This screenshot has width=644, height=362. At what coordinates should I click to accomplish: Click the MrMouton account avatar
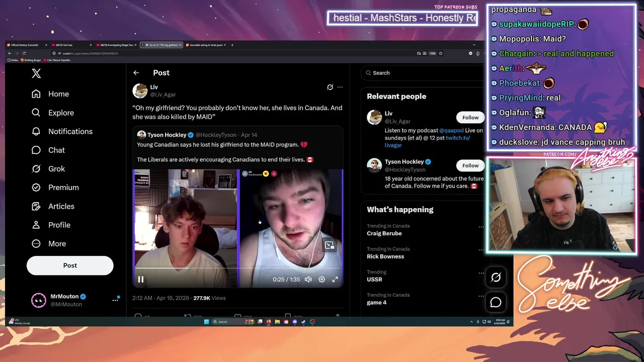click(39, 300)
